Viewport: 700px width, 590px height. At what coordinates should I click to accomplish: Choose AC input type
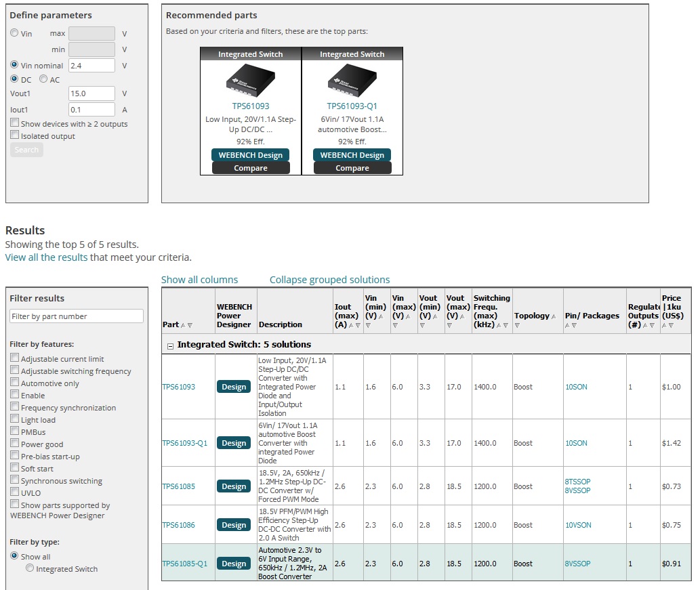click(43, 79)
